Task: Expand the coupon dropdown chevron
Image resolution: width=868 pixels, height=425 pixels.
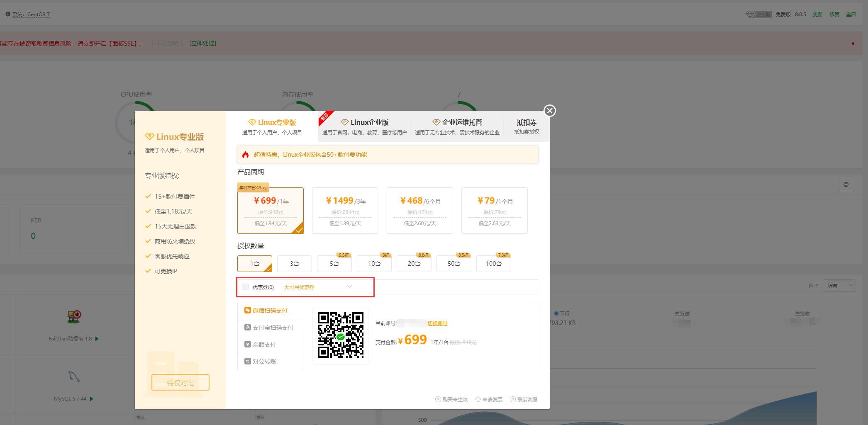Action: click(349, 287)
